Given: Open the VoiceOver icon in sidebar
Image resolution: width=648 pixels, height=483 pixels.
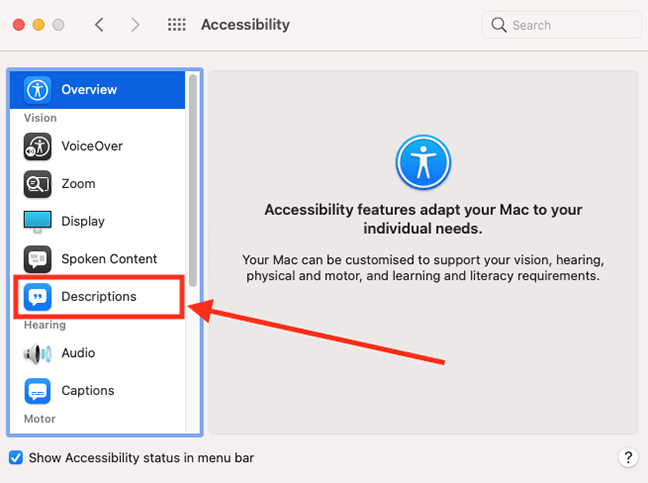Looking at the screenshot, I should 38,146.
